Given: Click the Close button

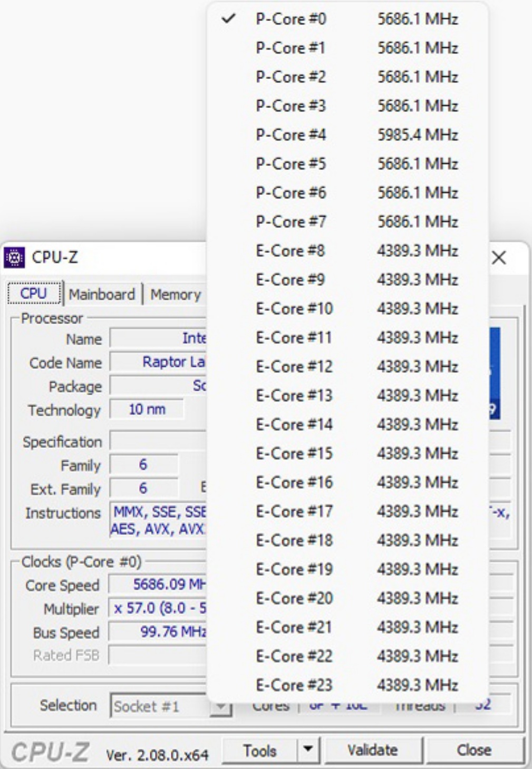Looking at the screenshot, I should point(473,750).
